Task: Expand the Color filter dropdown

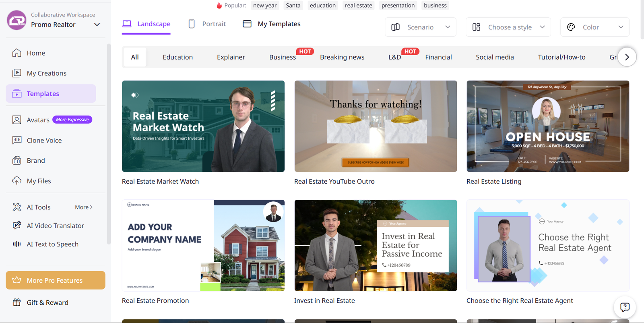Action: tap(594, 27)
